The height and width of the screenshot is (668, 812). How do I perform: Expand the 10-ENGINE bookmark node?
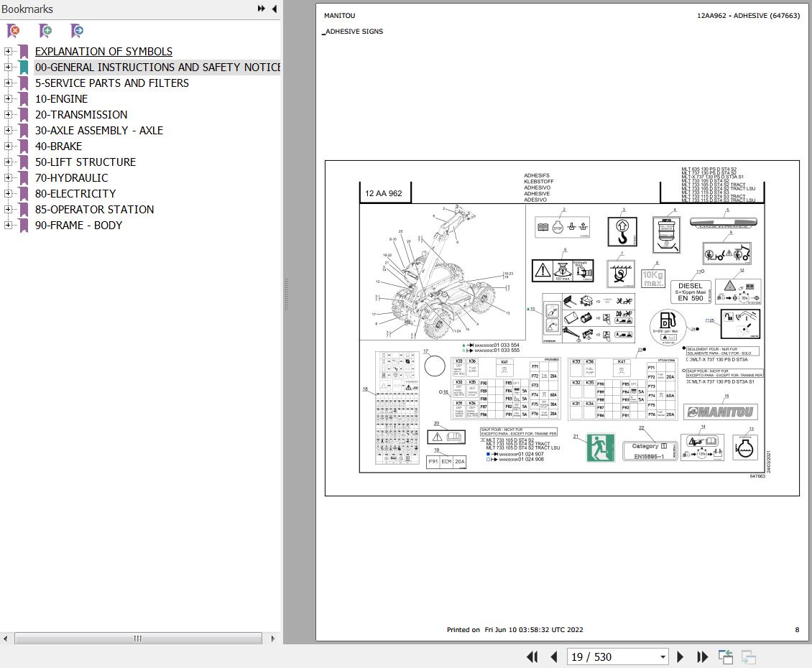(8, 99)
